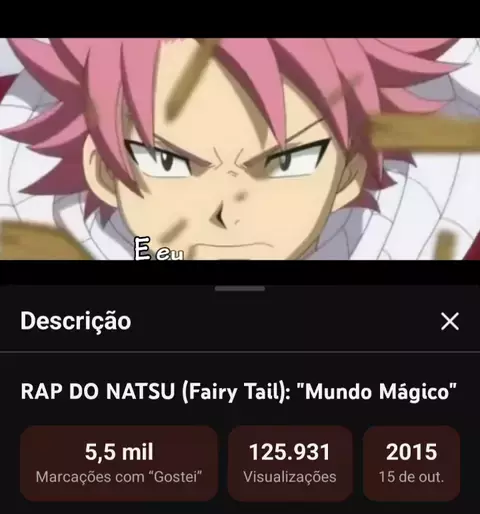Tap the Visualizações label
Viewport: 480px width, 514px height.
point(290,477)
